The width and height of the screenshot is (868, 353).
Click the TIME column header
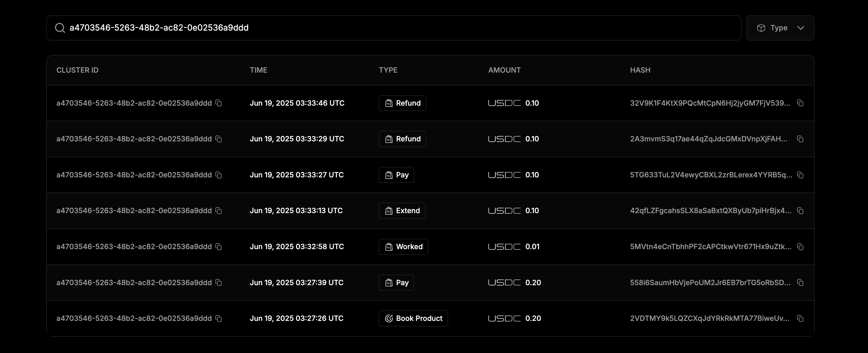(x=258, y=70)
